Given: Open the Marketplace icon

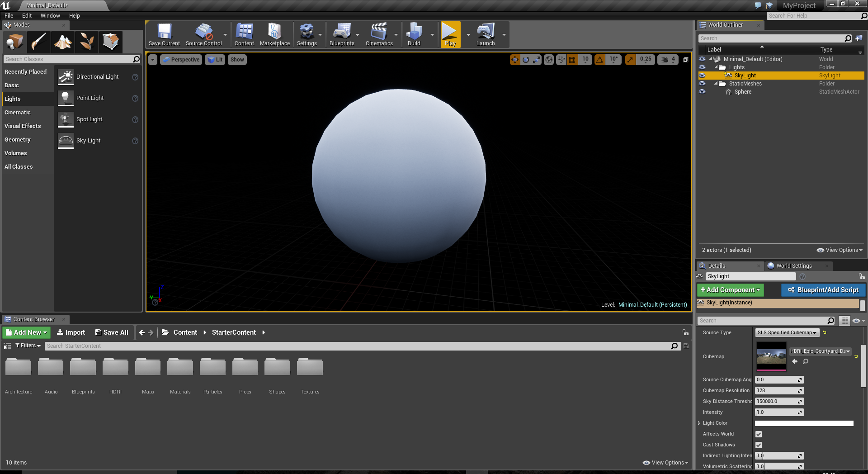Looking at the screenshot, I should click(274, 34).
